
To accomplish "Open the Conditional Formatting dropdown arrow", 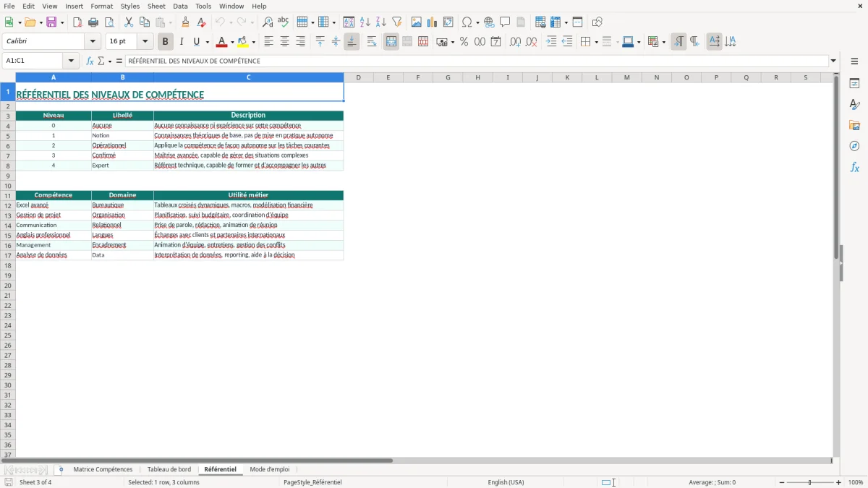I will [663, 42].
